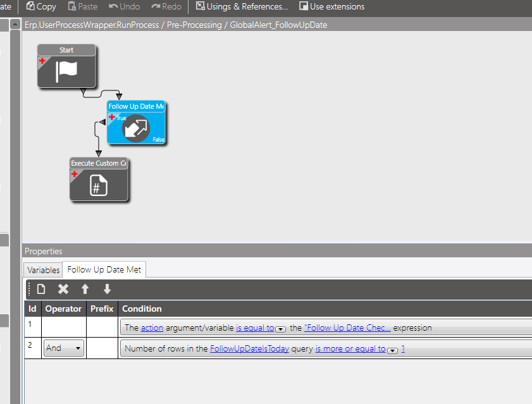Select row 1 Id cell
Viewport: 532px width, 404px height.
(32, 327)
